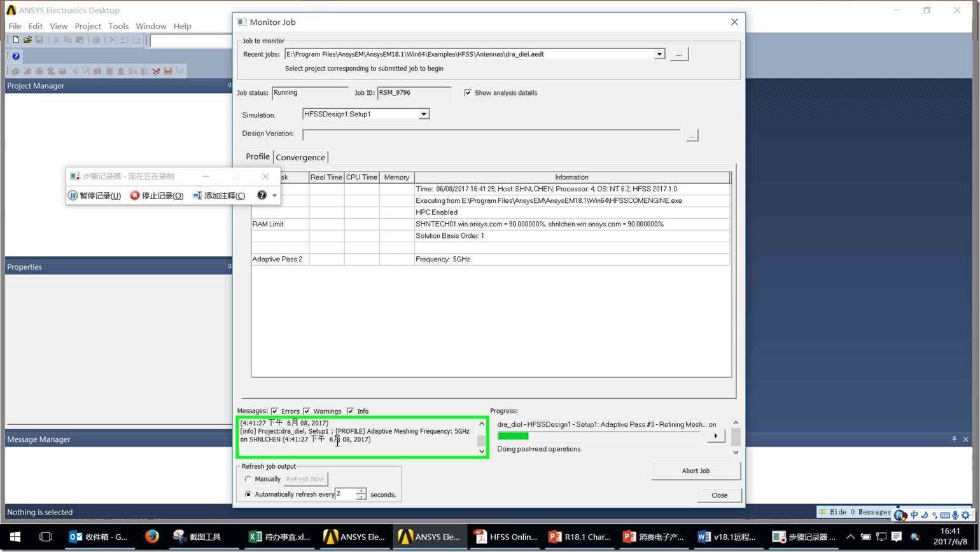Viewport: 980px width, 552px height.
Task: Decrease refresh interval with stepper down arrow
Action: pos(361,497)
